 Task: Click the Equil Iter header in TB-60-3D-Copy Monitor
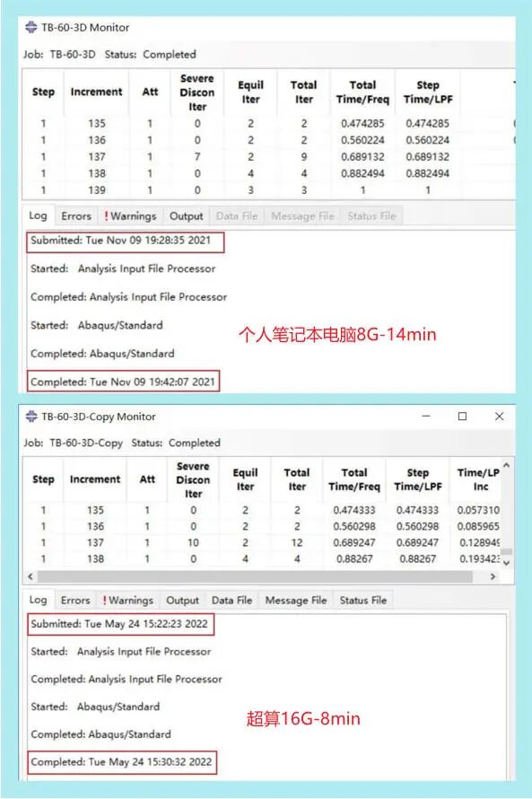(245, 479)
